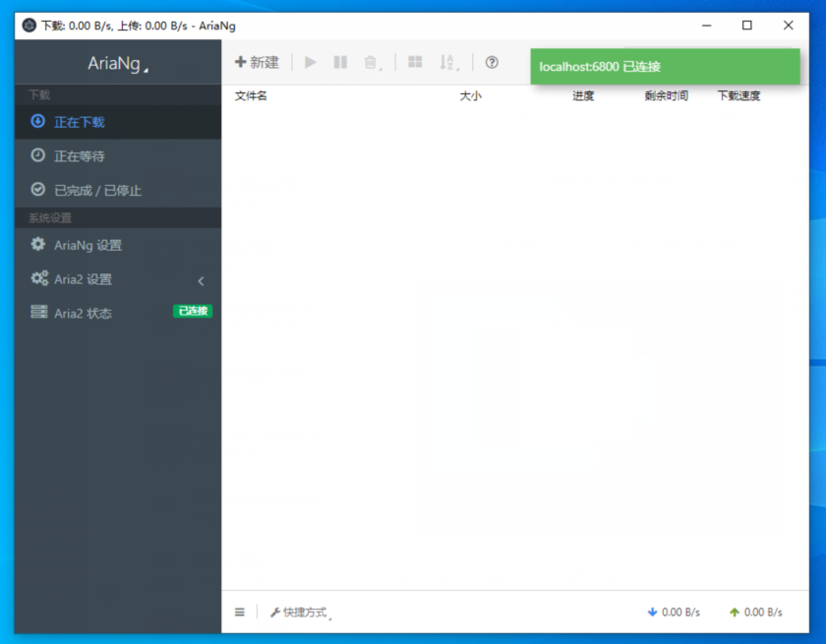Click the green 已连接 status badge
This screenshot has height=644, width=826.
click(192, 313)
